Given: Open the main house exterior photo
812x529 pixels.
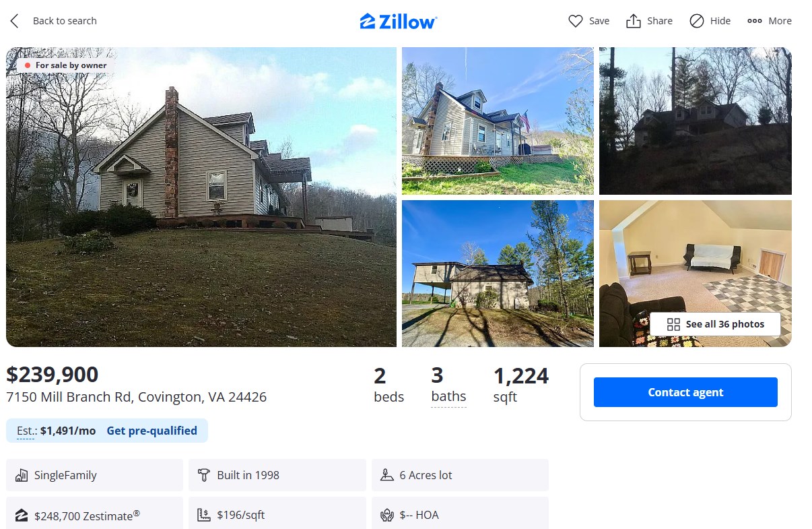Looking at the screenshot, I should (201, 197).
